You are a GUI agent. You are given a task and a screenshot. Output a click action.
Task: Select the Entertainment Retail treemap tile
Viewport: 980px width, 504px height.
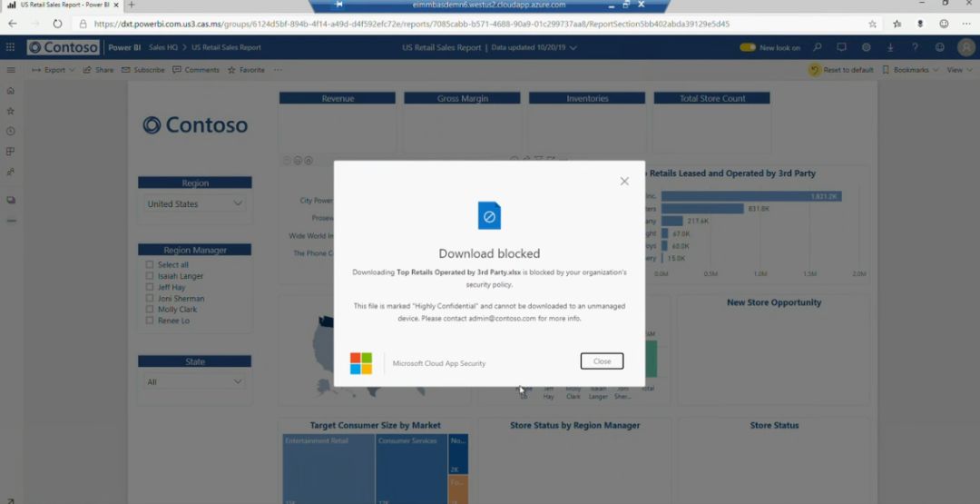328,469
